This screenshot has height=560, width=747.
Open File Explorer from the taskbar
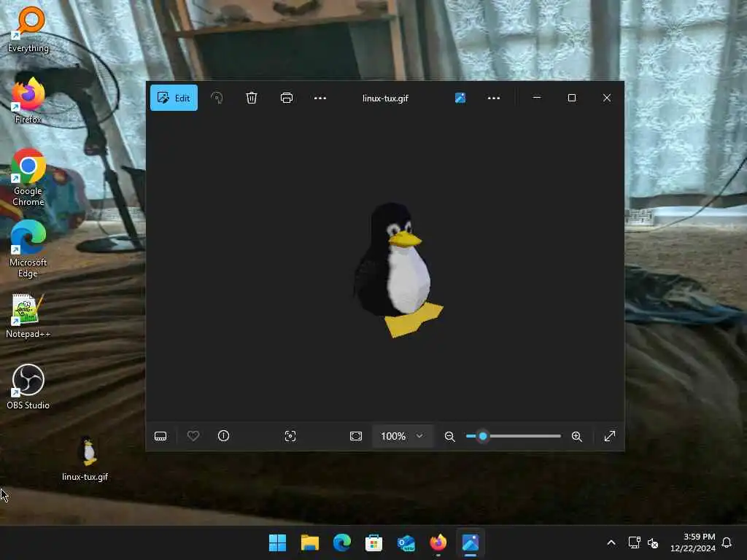pyautogui.click(x=309, y=542)
